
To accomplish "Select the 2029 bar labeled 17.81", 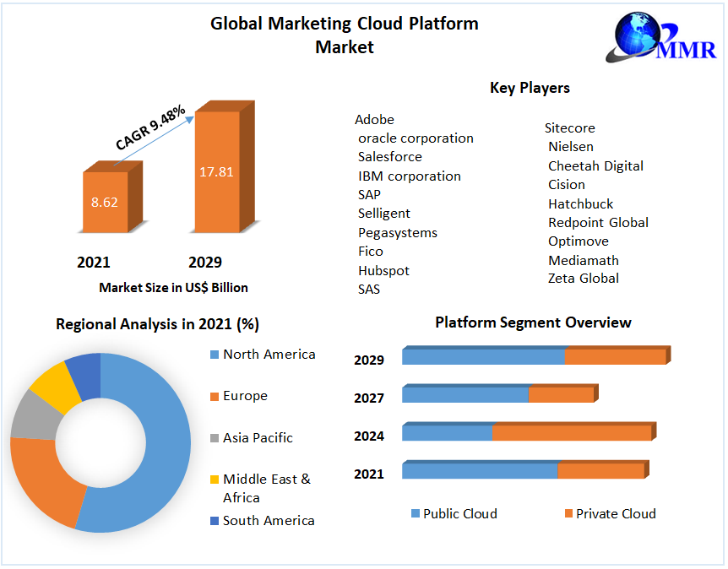I will (x=216, y=171).
